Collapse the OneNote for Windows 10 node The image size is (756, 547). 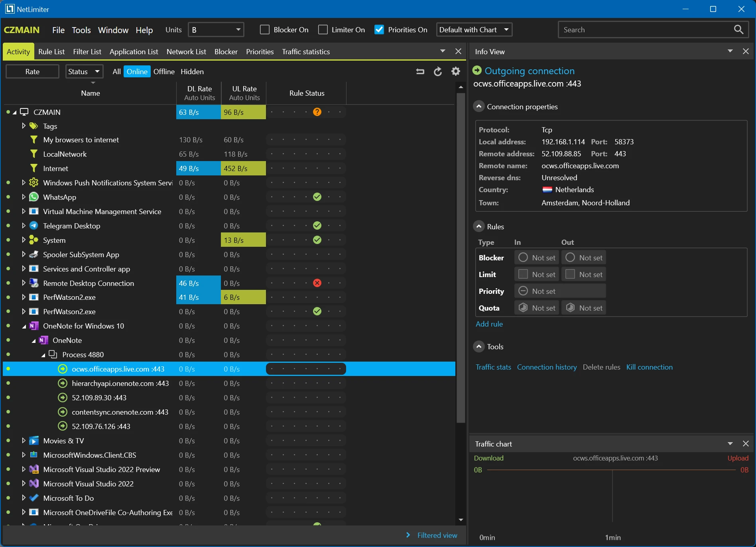24,326
